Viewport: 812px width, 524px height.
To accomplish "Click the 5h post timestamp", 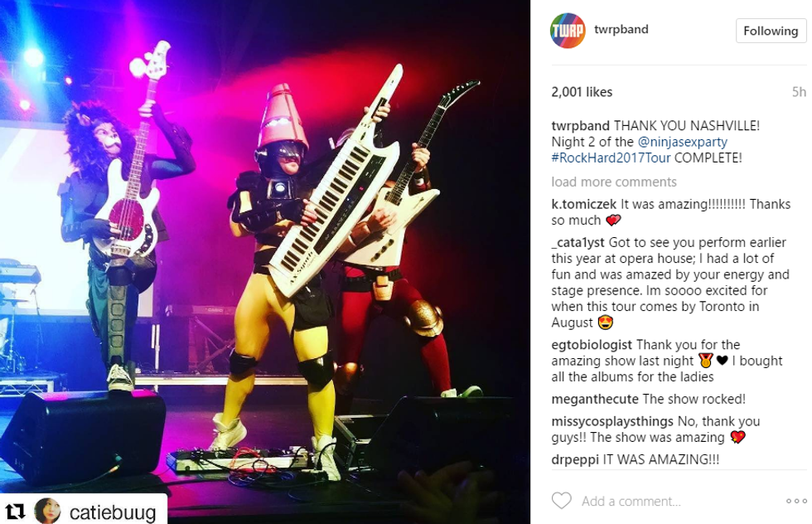I will click(799, 92).
